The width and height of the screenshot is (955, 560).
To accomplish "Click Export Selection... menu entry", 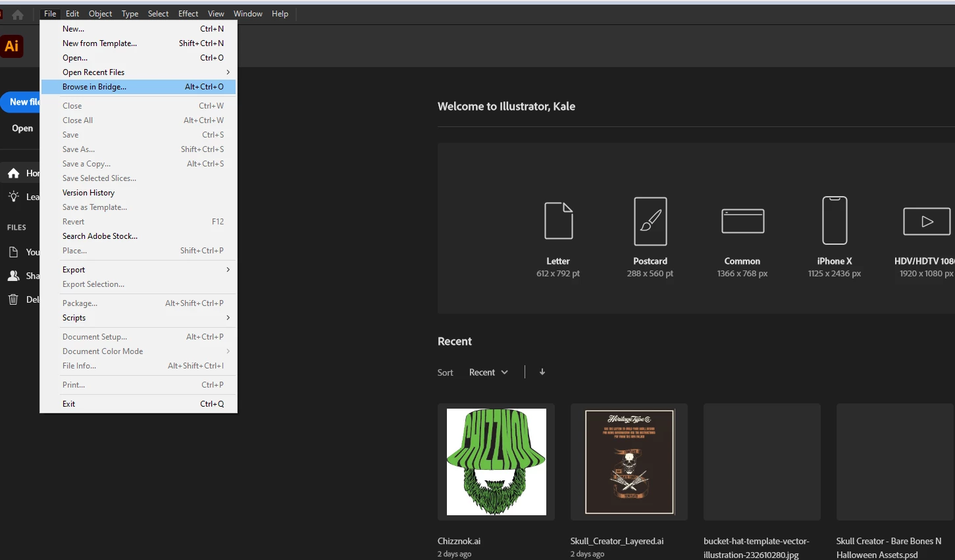I will (138, 284).
